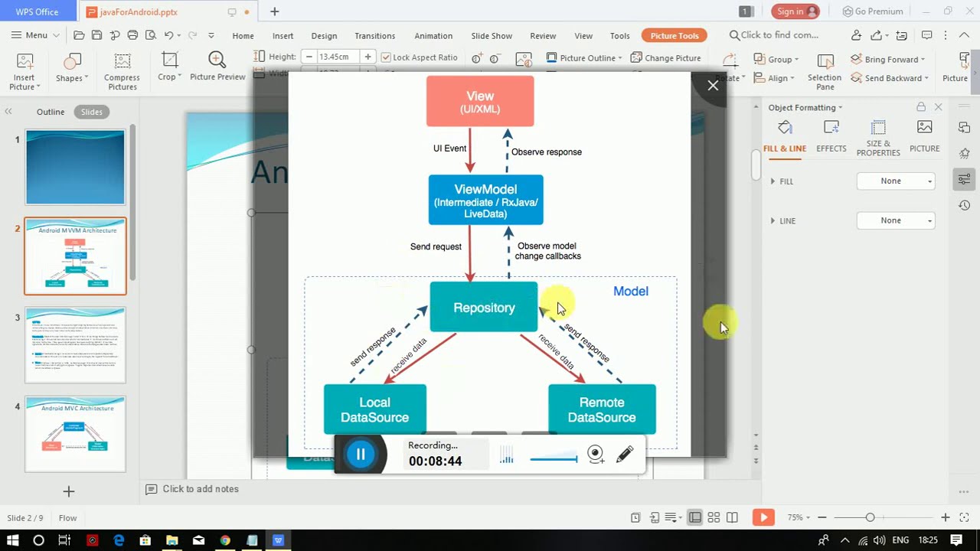Click Go Premium link

click(873, 11)
